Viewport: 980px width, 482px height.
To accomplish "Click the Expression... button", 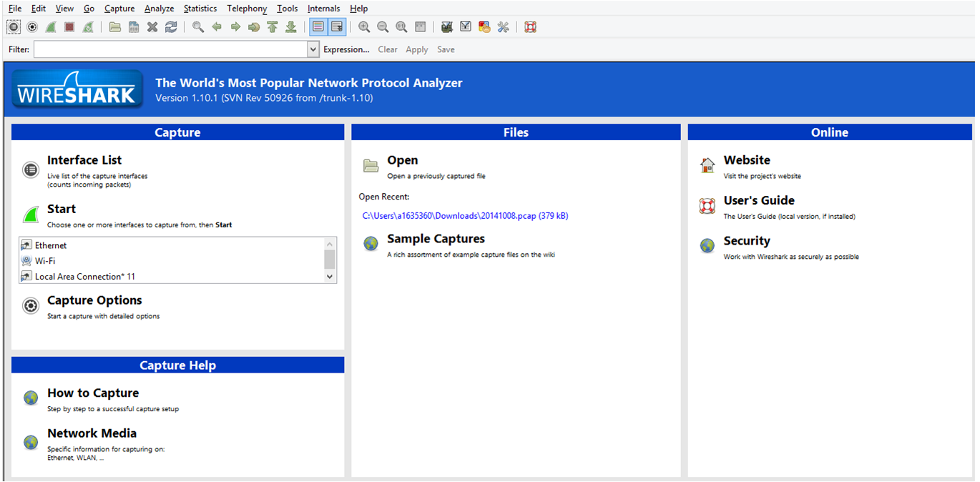I will (346, 49).
